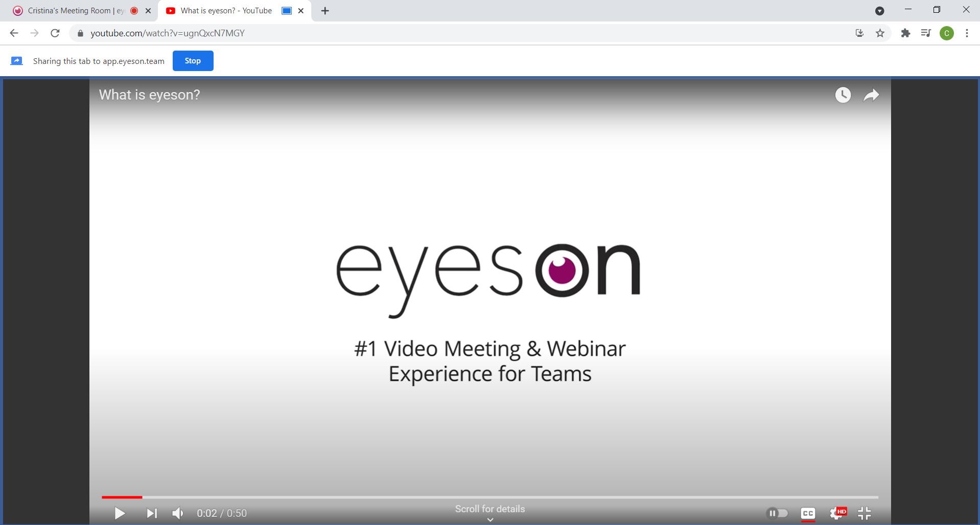This screenshot has height=525, width=980.
Task: Open Chrome three-dot menu
Action: pos(967,33)
